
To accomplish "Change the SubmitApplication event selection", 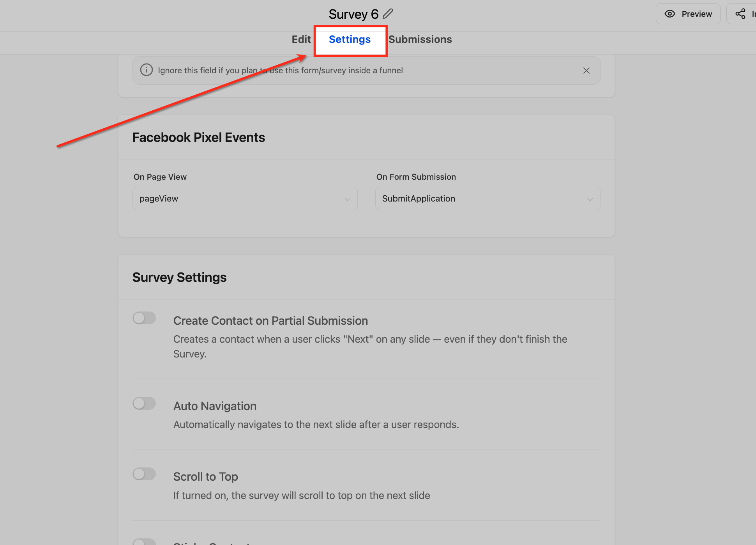I will click(x=488, y=198).
